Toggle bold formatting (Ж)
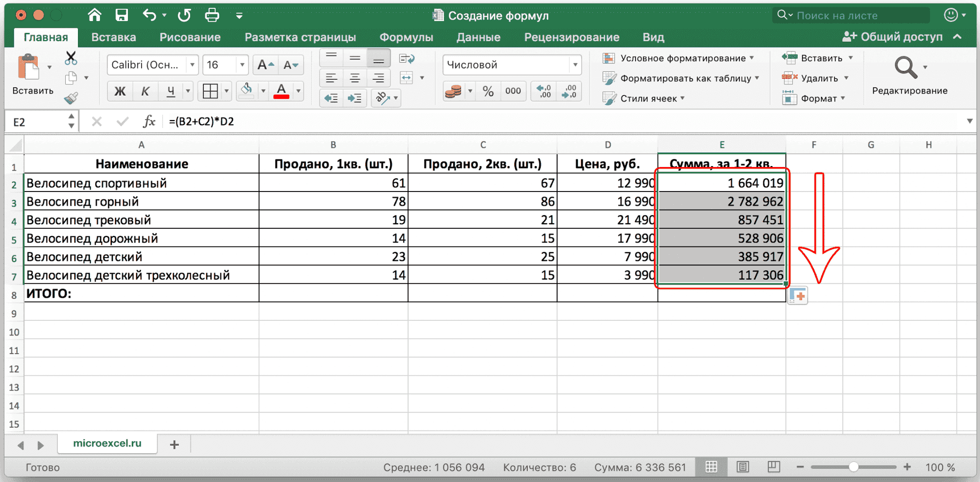This screenshot has height=482, width=980. pyautogui.click(x=119, y=91)
